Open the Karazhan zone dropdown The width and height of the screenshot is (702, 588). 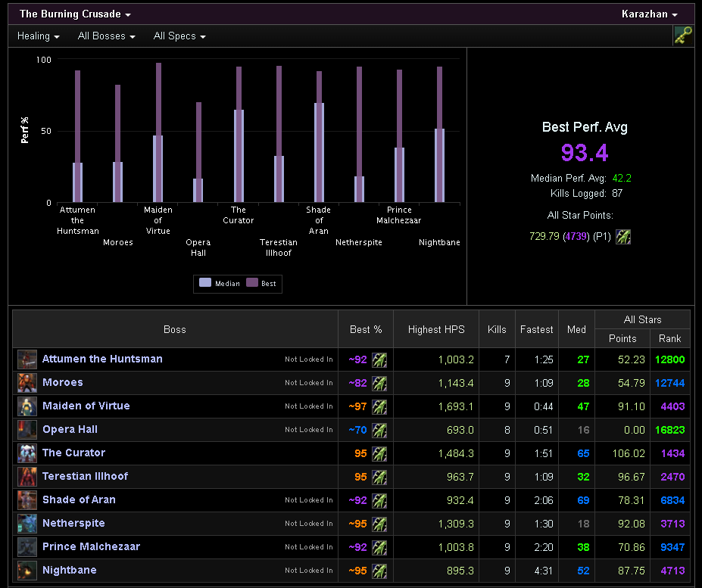tap(649, 14)
